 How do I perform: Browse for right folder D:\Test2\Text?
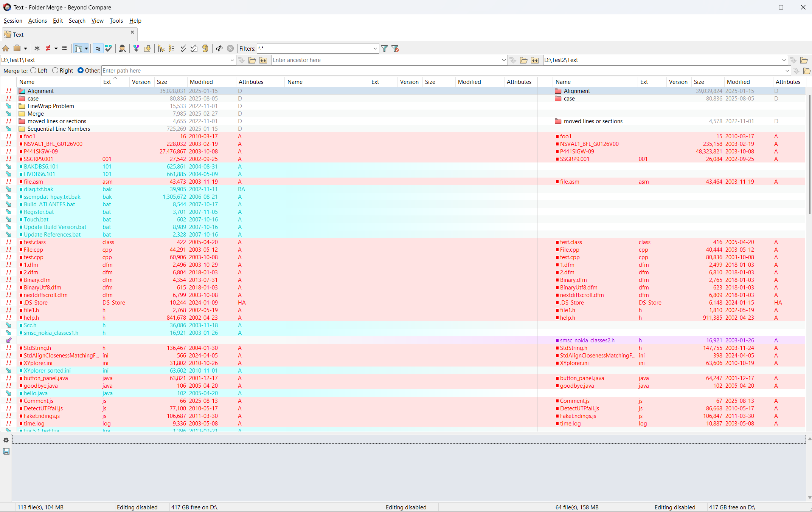pyautogui.click(x=804, y=60)
